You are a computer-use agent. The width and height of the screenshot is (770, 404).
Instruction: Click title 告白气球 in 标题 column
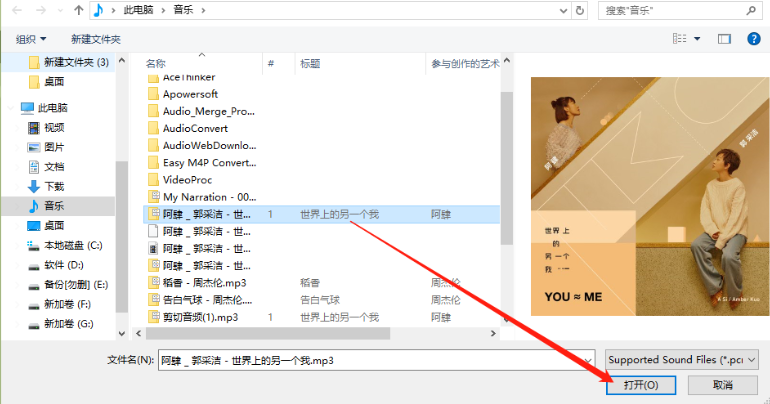point(320,300)
